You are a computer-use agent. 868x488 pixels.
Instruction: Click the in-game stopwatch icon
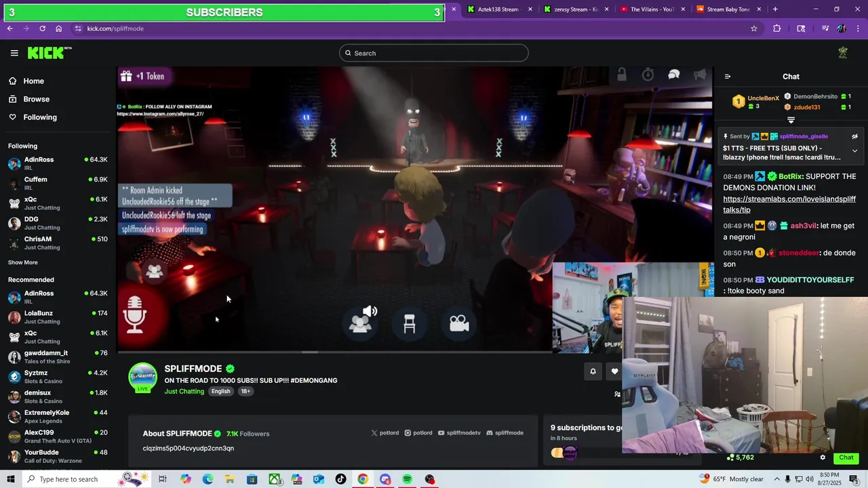pos(648,75)
